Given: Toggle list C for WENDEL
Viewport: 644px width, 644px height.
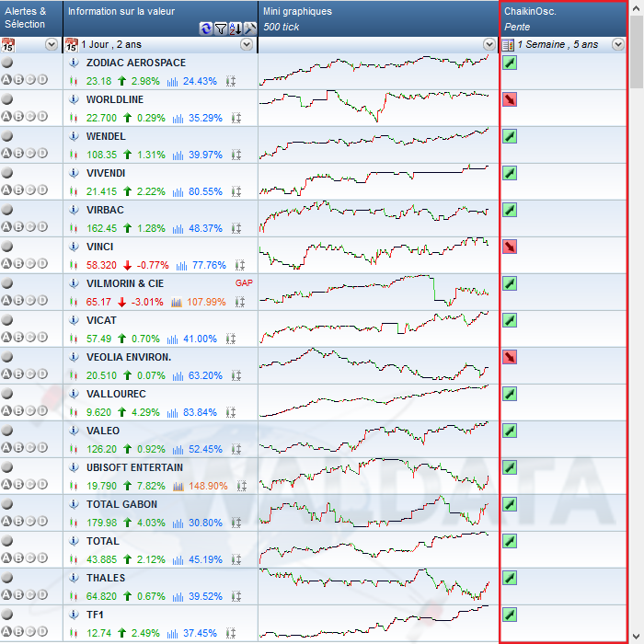Looking at the screenshot, I should click(30, 154).
